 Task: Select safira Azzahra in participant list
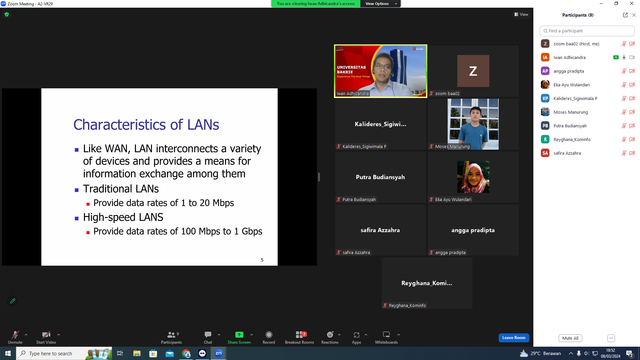click(x=587, y=153)
